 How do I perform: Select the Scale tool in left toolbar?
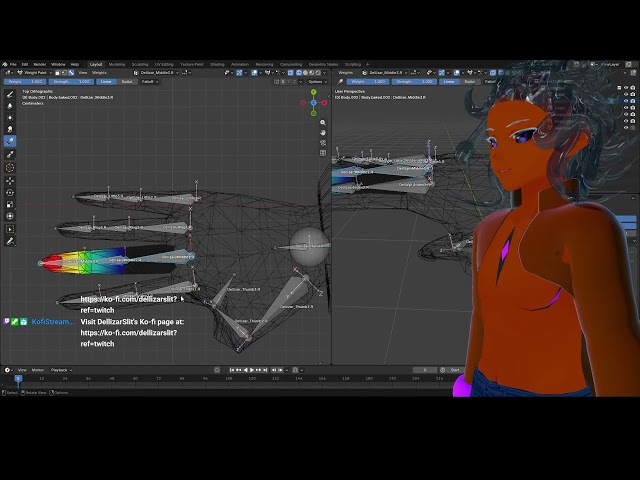(x=10, y=204)
